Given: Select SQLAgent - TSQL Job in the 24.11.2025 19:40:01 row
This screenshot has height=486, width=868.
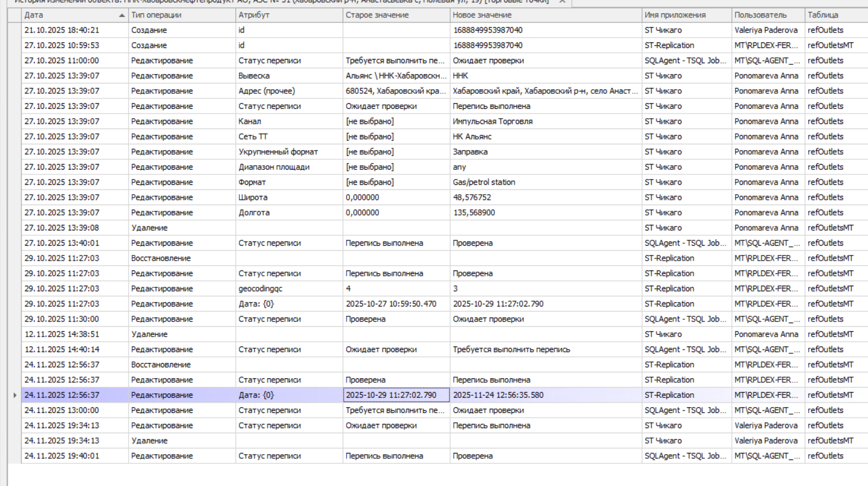Looking at the screenshot, I should coord(687,456).
